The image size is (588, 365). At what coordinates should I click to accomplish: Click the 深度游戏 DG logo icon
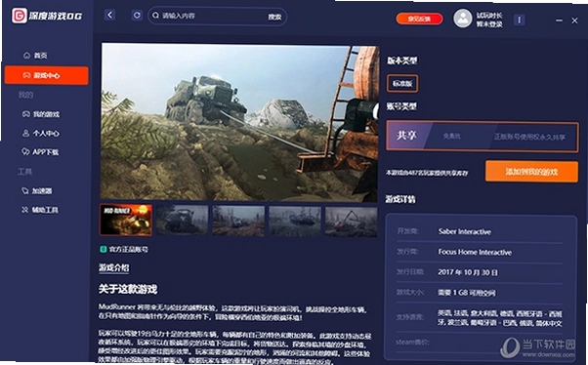(x=19, y=16)
